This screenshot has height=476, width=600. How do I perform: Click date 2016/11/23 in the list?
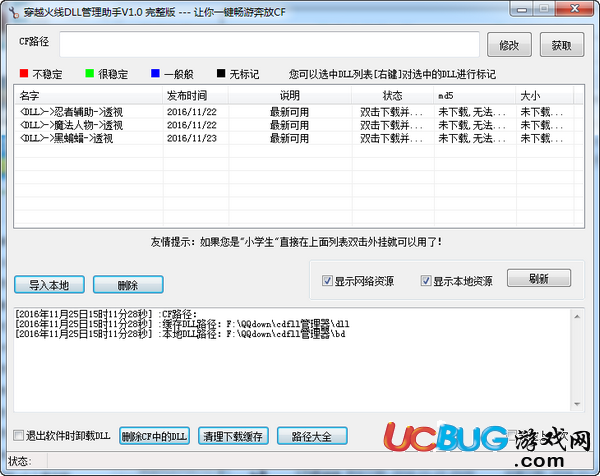tap(192, 138)
